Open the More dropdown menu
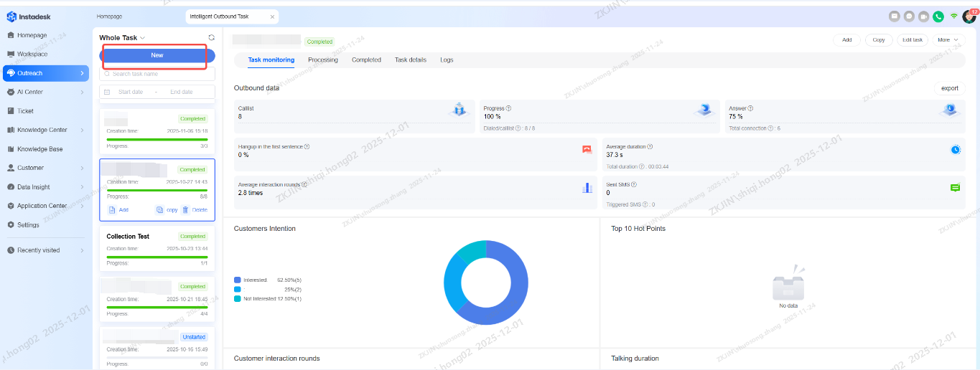This screenshot has width=980, height=370. 949,40
